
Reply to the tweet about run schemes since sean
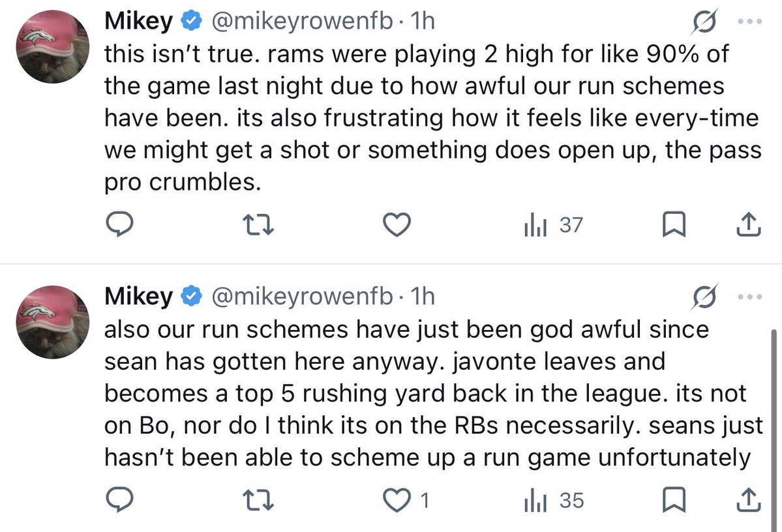click(x=119, y=500)
